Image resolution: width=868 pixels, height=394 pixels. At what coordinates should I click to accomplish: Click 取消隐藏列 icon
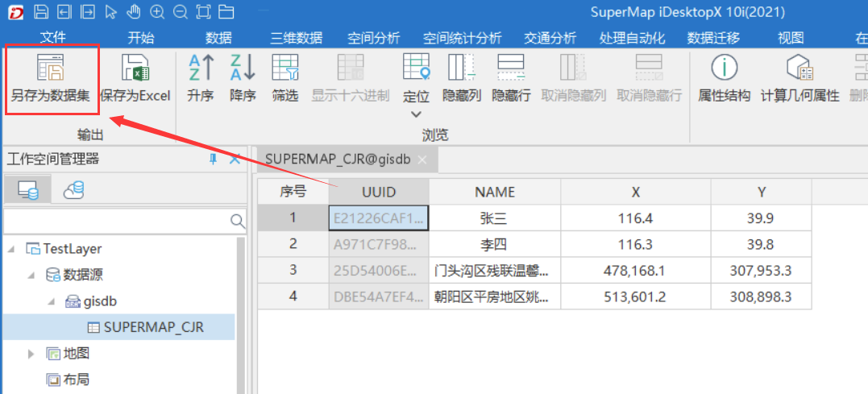573,68
